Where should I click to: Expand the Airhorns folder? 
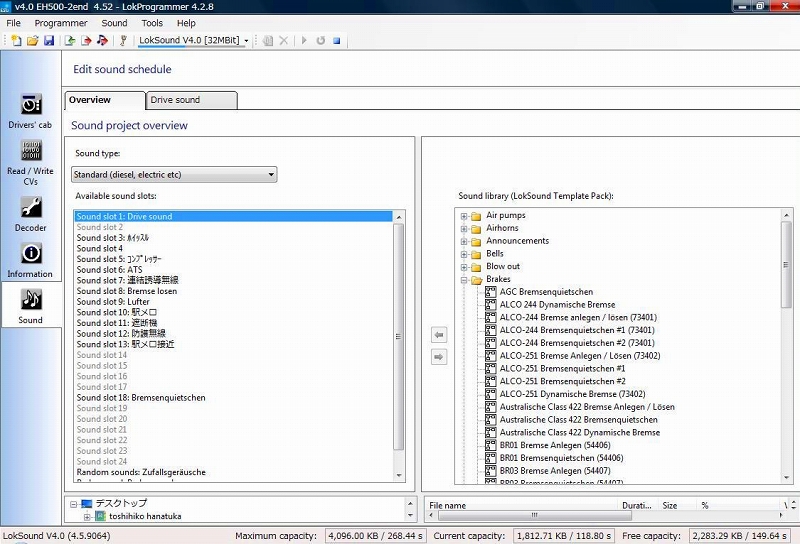coord(464,229)
